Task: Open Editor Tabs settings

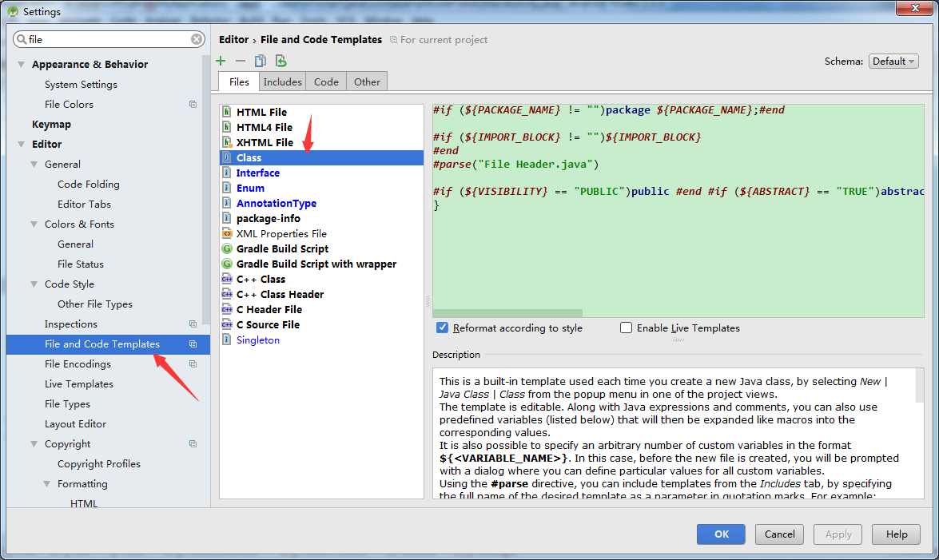Action: 84,205
